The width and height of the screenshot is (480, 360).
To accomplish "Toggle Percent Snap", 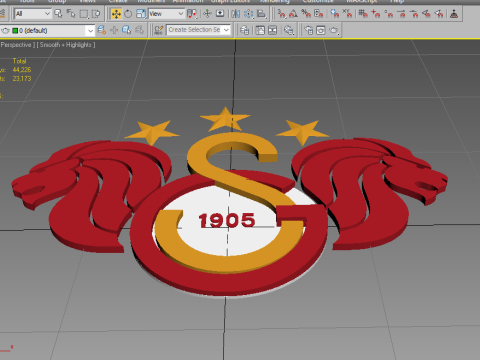I will [x=306, y=14].
